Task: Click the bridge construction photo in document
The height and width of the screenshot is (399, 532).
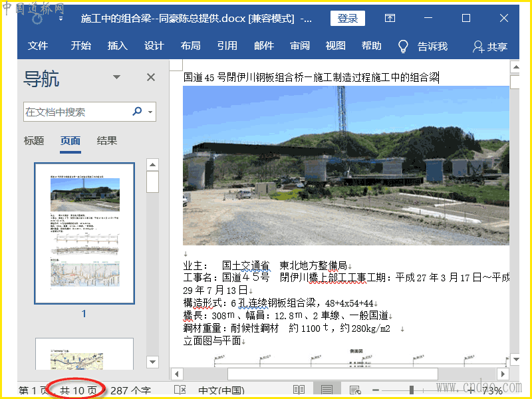Action: (346, 166)
